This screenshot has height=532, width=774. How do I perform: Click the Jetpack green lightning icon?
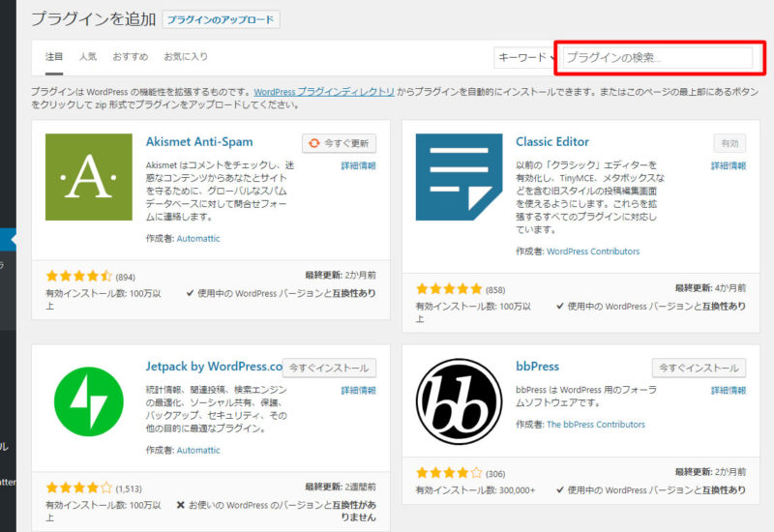pyautogui.click(x=89, y=401)
